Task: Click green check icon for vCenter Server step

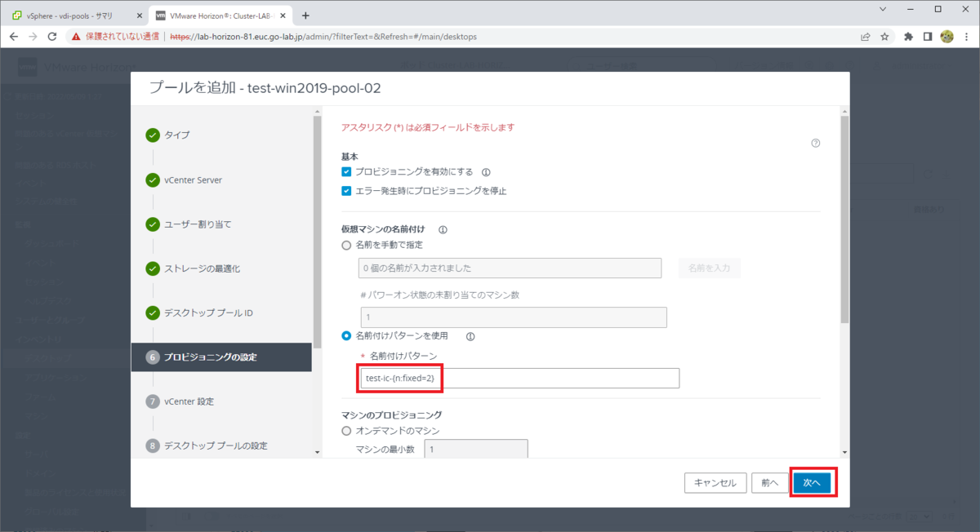Action: 153,180
